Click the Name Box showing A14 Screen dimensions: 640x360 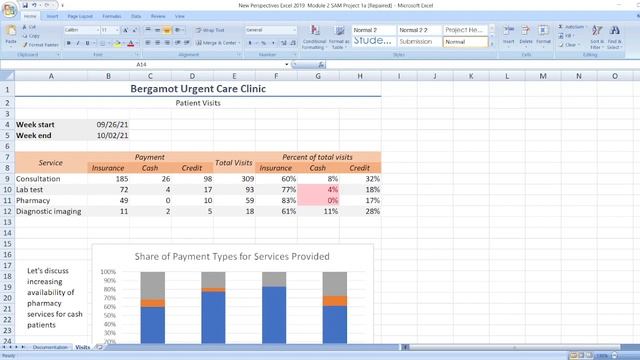click(x=142, y=64)
